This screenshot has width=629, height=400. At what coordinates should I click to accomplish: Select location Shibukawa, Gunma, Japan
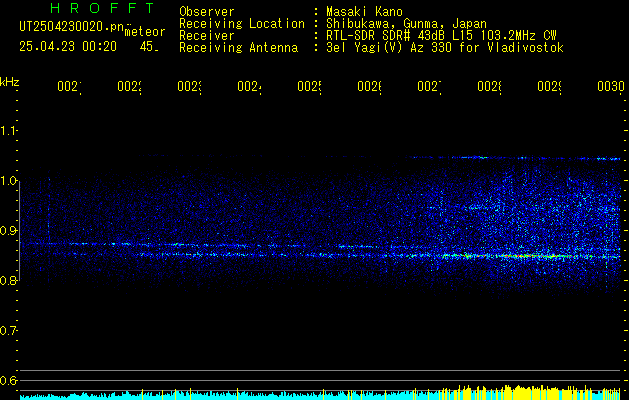(406, 23)
